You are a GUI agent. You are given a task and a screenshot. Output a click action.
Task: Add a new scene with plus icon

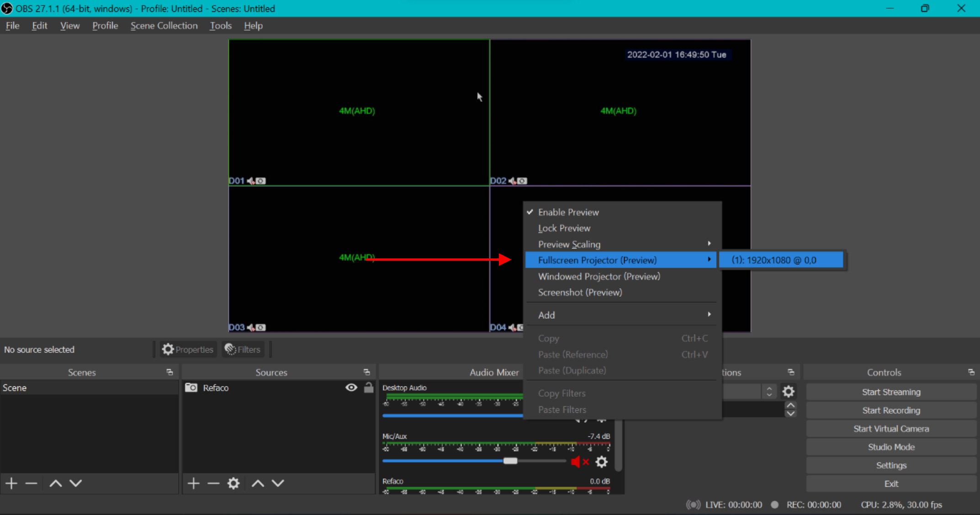(11, 483)
